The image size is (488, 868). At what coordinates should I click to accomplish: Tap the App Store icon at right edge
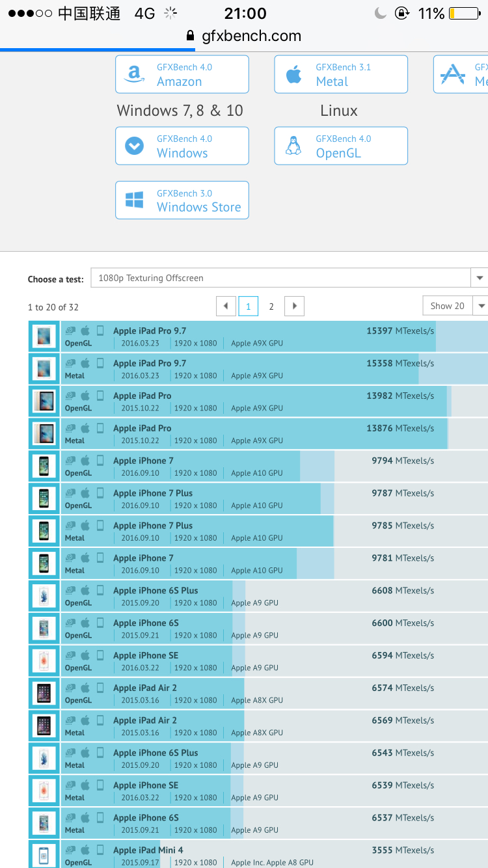click(453, 74)
